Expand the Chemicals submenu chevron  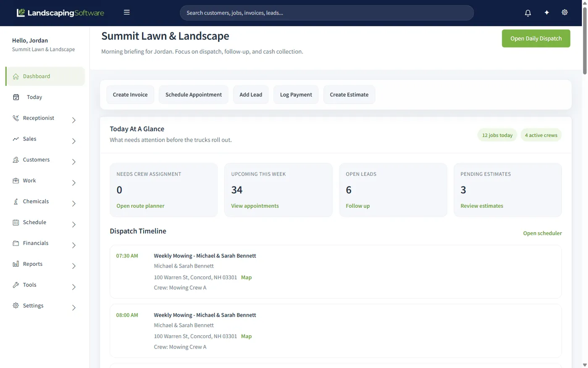coord(74,204)
